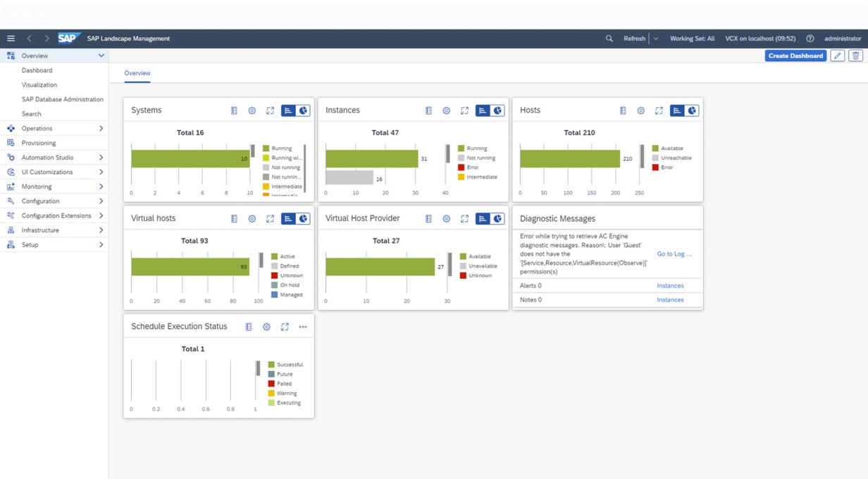The image size is (868, 479).
Task: Select the Overview tab
Action: coord(137,73)
